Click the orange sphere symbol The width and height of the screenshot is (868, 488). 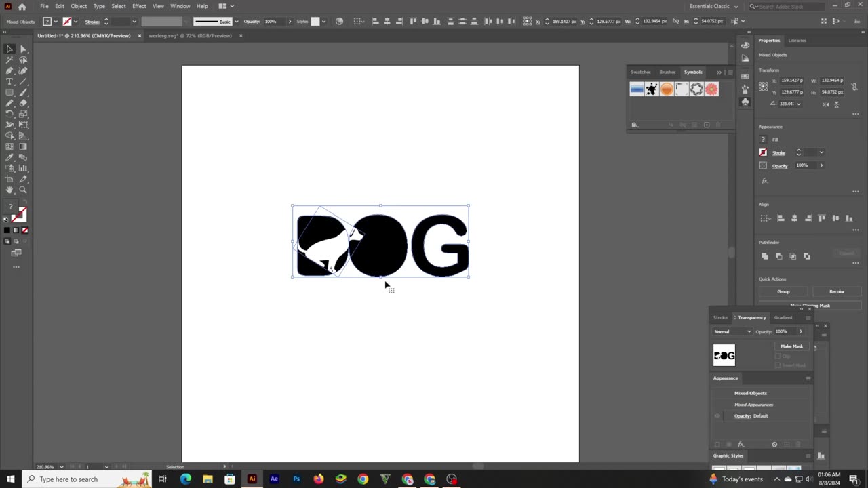pos(667,89)
